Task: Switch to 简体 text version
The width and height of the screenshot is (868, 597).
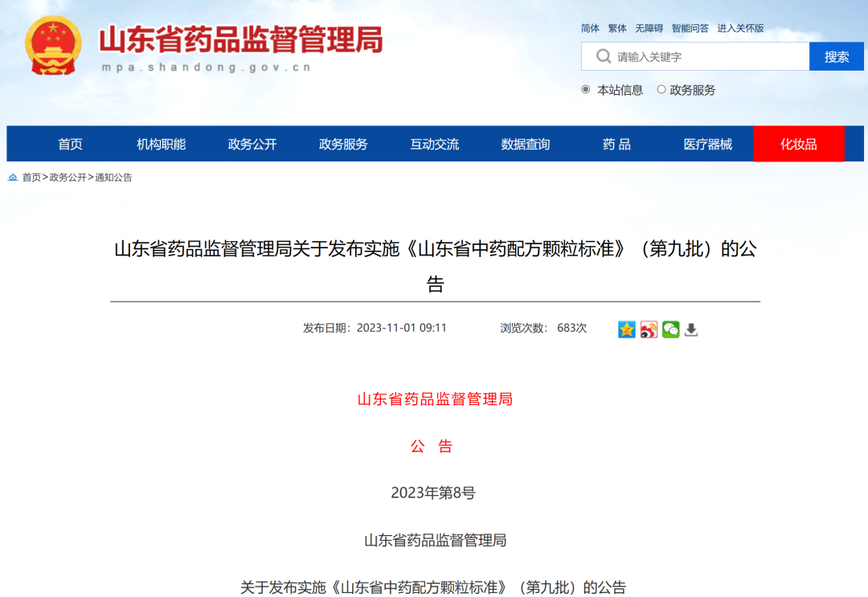Action: click(x=590, y=28)
